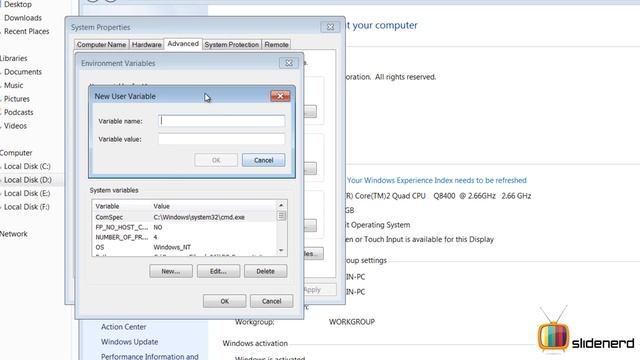This screenshot has height=360, width=640.
Task: Open the Computer Name tab
Action: (101, 44)
